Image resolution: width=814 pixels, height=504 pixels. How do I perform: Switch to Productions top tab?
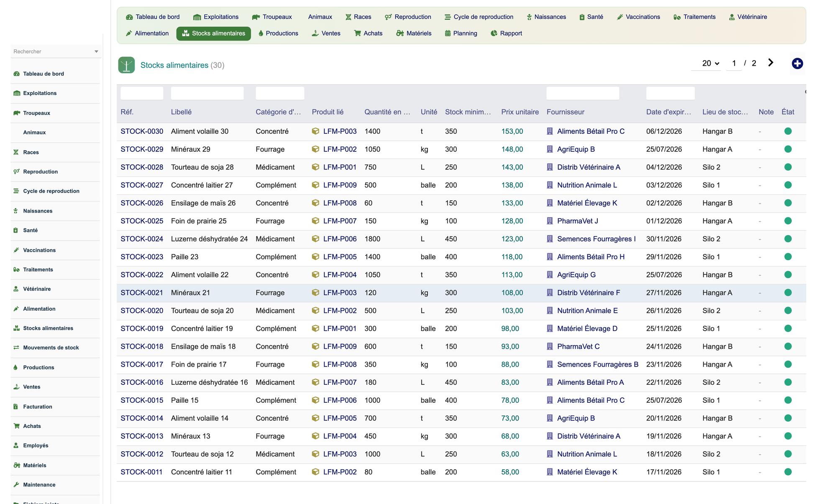(278, 33)
